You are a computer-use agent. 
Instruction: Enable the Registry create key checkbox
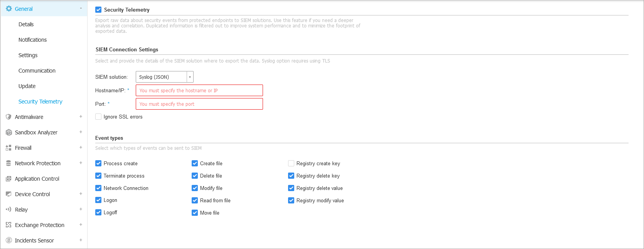pos(291,163)
